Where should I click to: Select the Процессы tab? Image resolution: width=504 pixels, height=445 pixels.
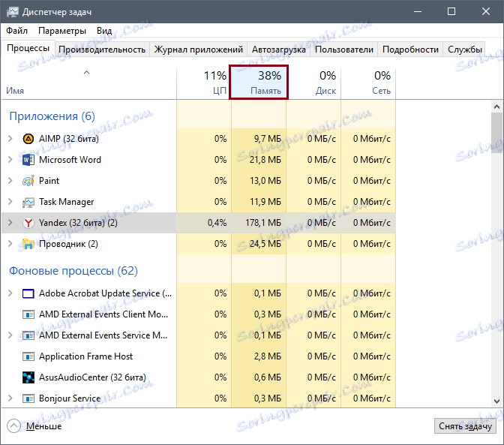point(28,48)
